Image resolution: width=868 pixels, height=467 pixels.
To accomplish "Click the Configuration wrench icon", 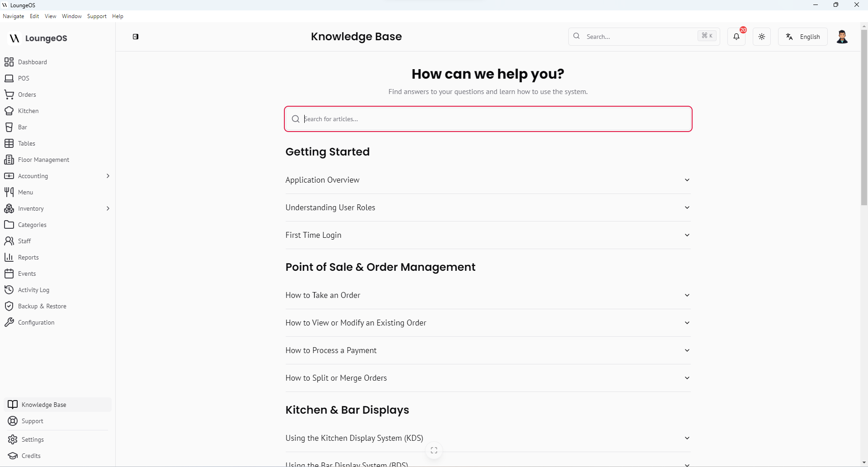I will [x=9, y=322].
